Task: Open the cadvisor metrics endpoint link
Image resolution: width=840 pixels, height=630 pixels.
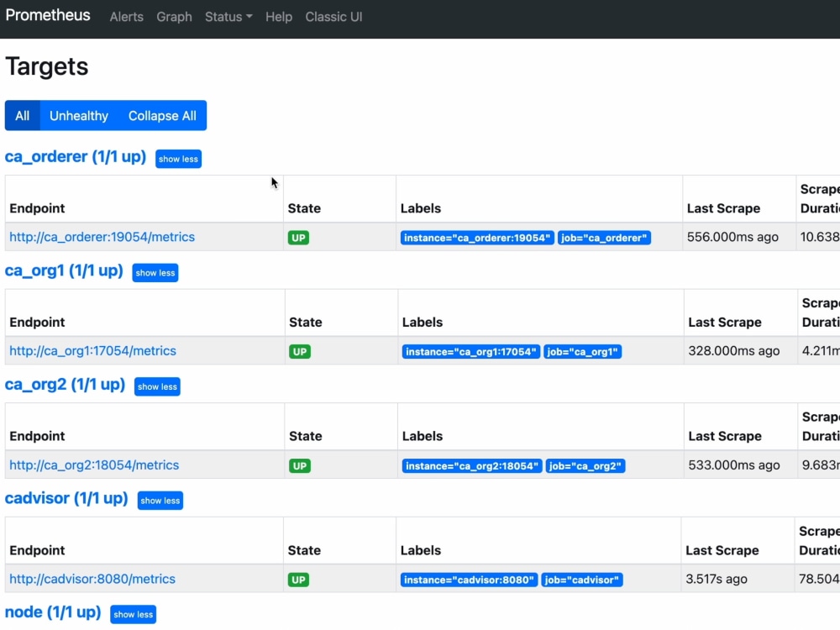Action: (x=92, y=579)
